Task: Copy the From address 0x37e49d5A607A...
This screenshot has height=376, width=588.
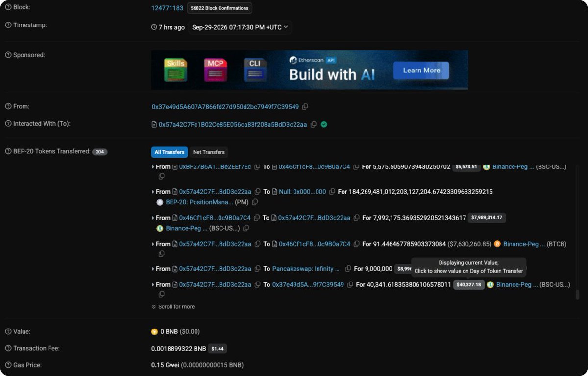Action: pyautogui.click(x=305, y=107)
